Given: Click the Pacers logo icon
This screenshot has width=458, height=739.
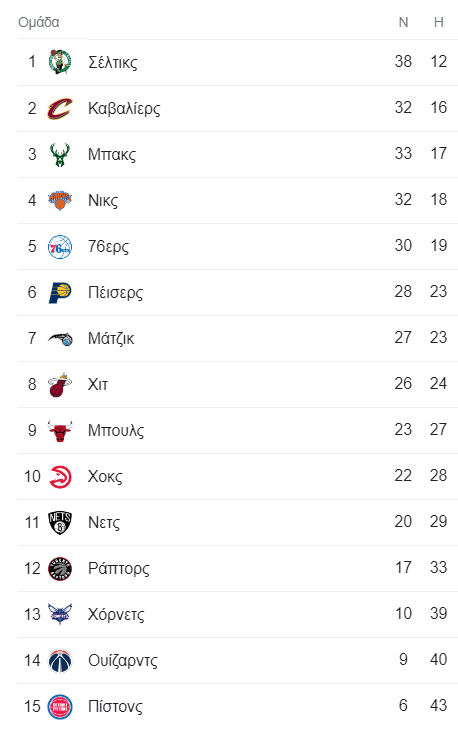Looking at the screenshot, I should coord(60,292).
